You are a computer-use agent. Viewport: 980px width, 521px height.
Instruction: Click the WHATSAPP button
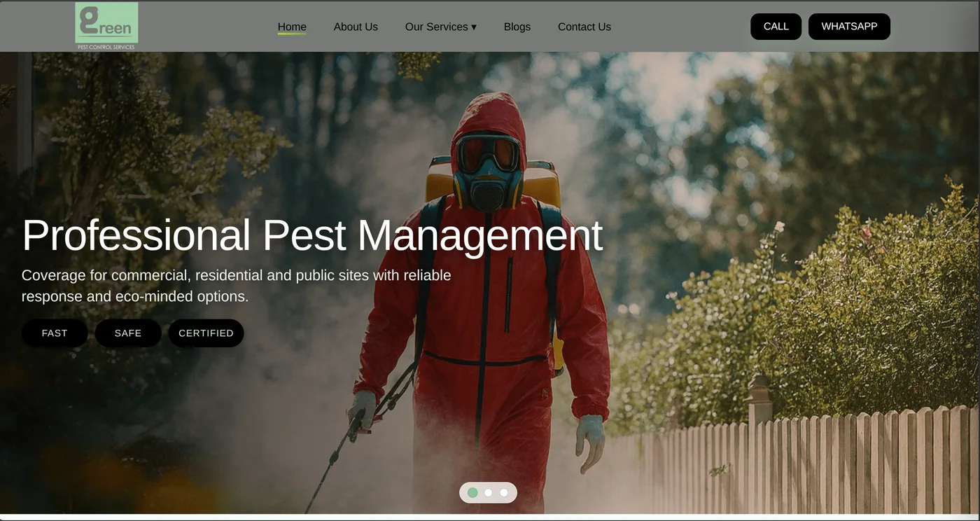click(x=849, y=27)
